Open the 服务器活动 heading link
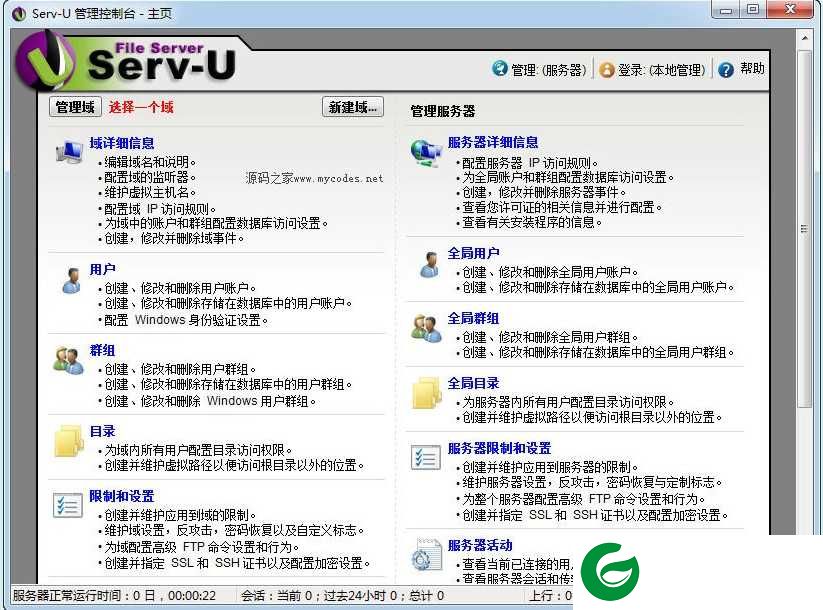This screenshot has width=823, height=610. [x=480, y=545]
